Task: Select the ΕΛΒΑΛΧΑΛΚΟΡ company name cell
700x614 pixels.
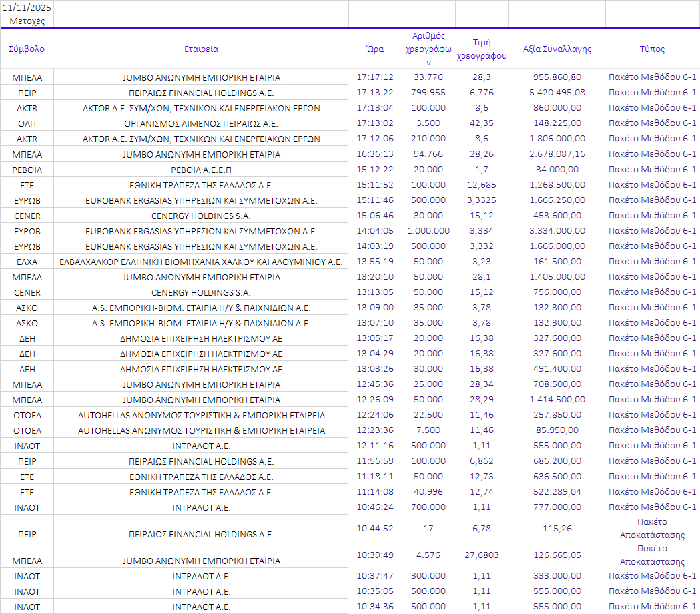Action: [201, 262]
